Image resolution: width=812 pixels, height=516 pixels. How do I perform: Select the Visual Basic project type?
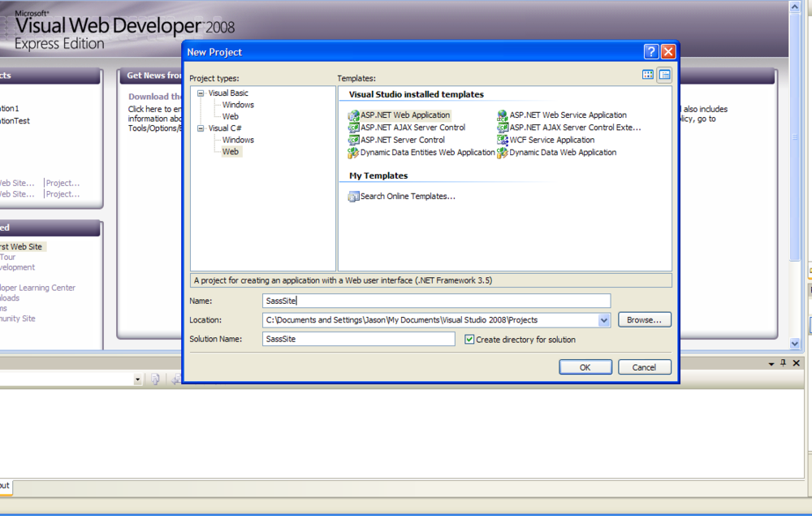tap(228, 93)
